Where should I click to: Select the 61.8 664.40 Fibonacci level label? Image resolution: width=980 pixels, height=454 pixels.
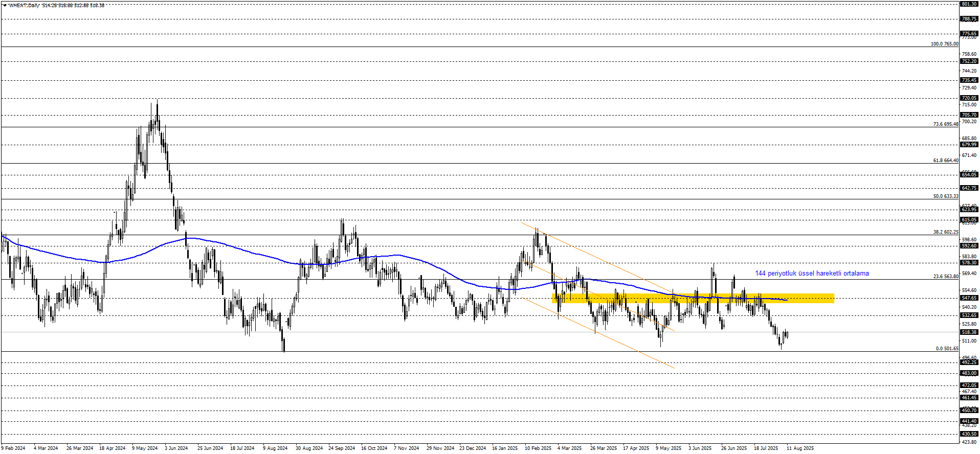pyautogui.click(x=946, y=161)
